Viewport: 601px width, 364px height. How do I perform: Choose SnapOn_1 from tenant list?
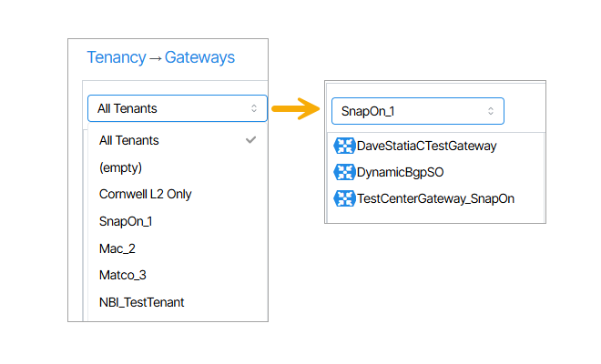click(x=126, y=221)
